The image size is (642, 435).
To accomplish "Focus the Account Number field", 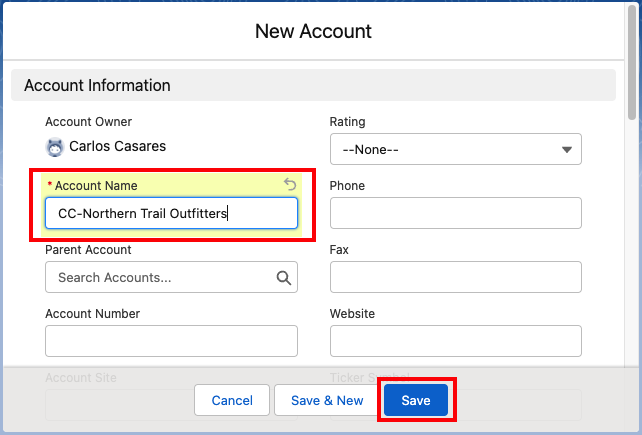I will [171, 341].
